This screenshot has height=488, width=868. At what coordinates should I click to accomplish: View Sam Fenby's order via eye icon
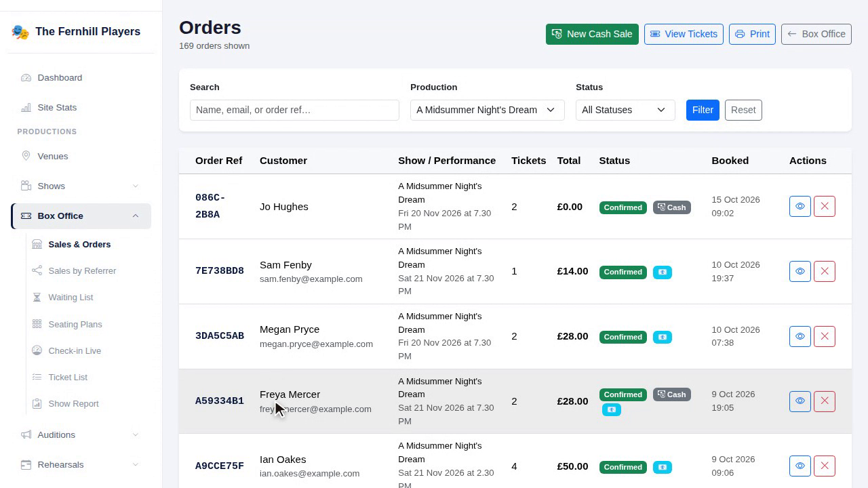pyautogui.click(x=800, y=271)
